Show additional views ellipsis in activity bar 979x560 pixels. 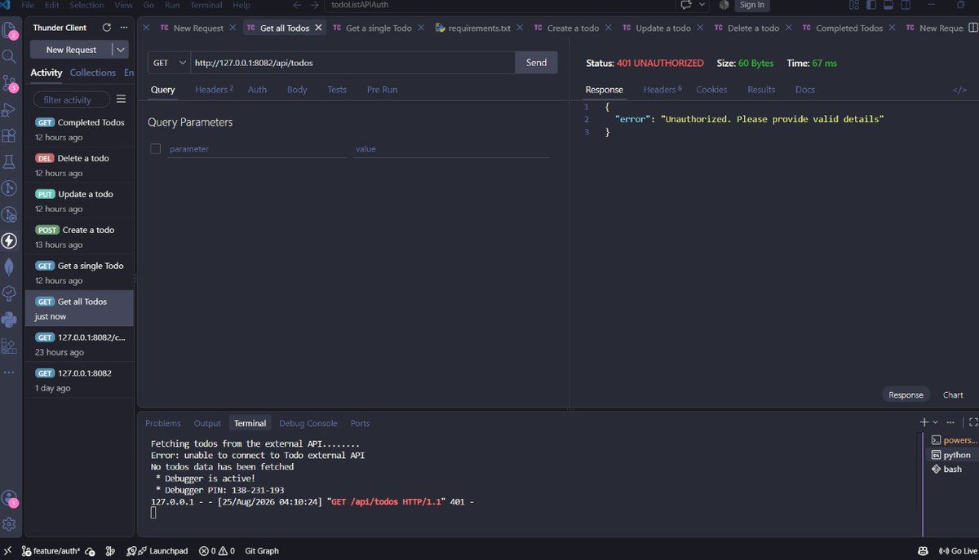(10, 372)
